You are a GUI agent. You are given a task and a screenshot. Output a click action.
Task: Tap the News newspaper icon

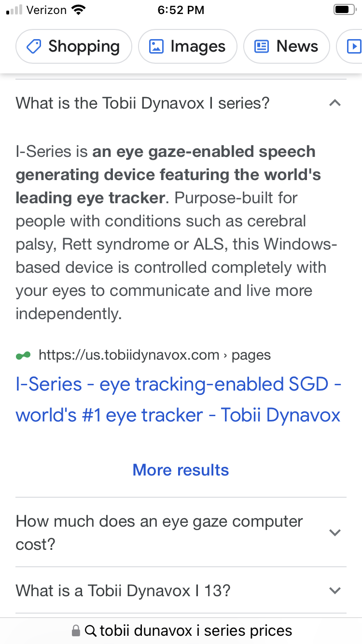pyautogui.click(x=261, y=47)
